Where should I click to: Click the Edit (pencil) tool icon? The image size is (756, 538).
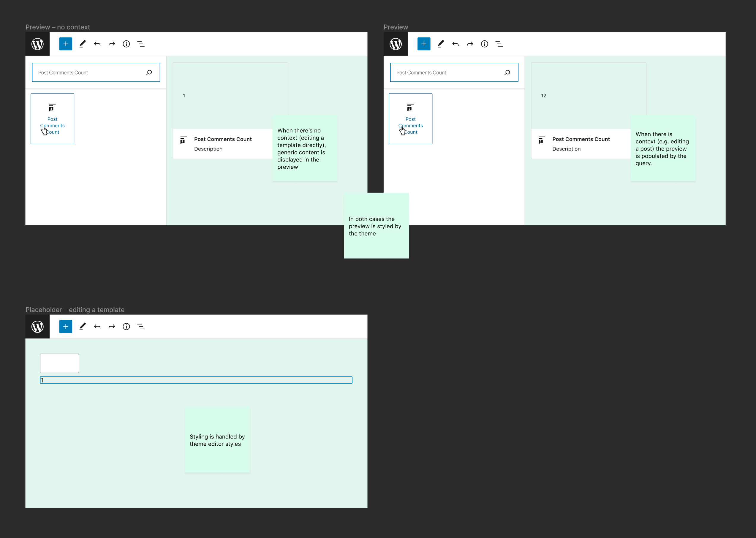pos(82,44)
